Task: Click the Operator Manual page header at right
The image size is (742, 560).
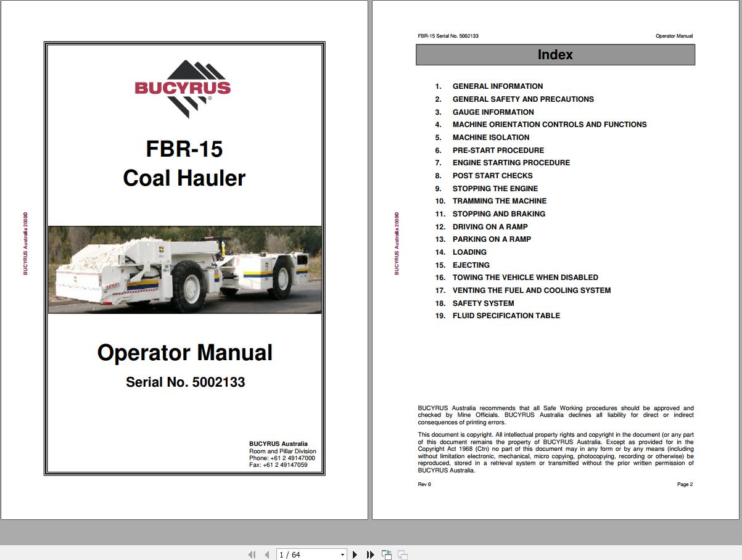Action: coord(674,36)
